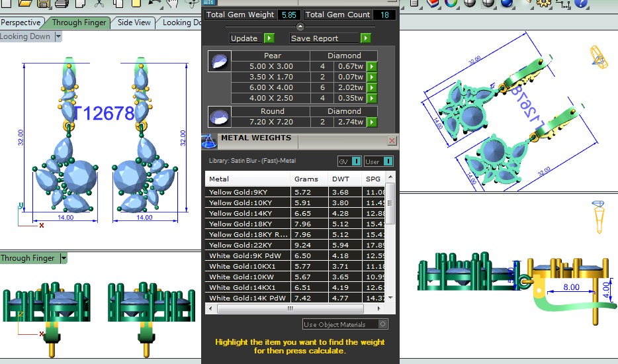Screen dimensions: 618x364
Task: Click green arrow for Round 7.20 X 7.20
Action: coord(371,122)
